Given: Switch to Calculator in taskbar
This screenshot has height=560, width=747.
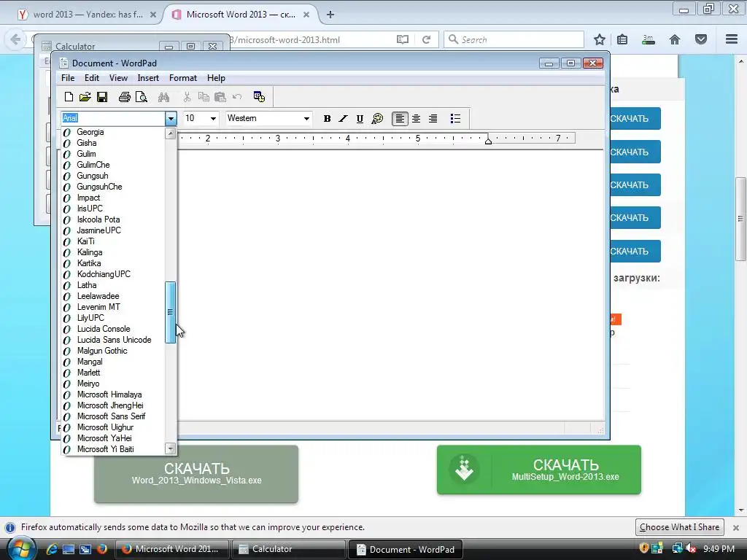Looking at the screenshot, I should (287, 549).
